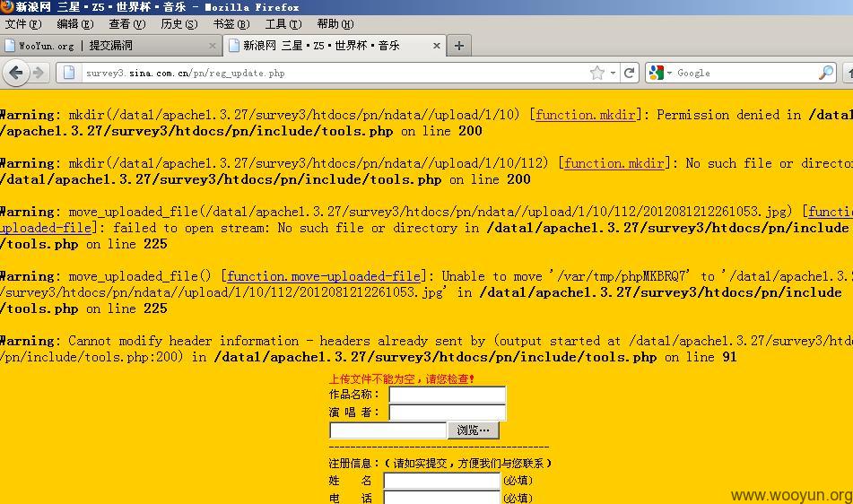Open a new tab with plus button

[x=459, y=46]
